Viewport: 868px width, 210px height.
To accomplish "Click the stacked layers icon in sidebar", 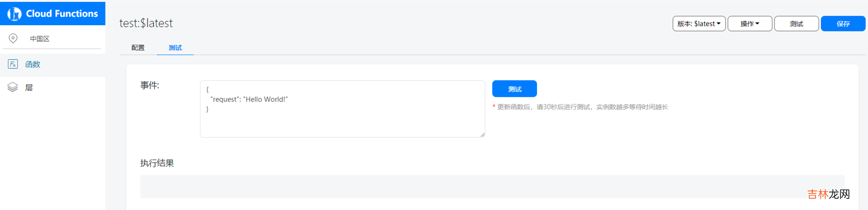I will [x=13, y=87].
